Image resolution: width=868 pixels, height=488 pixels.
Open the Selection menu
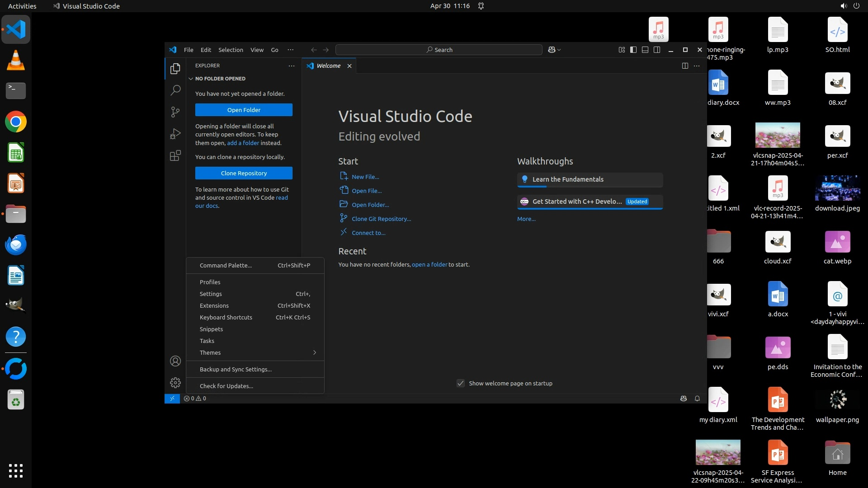231,50
